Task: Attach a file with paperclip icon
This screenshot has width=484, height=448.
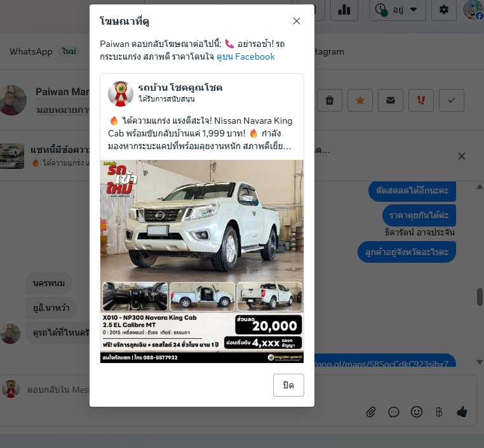Action: coord(371,412)
